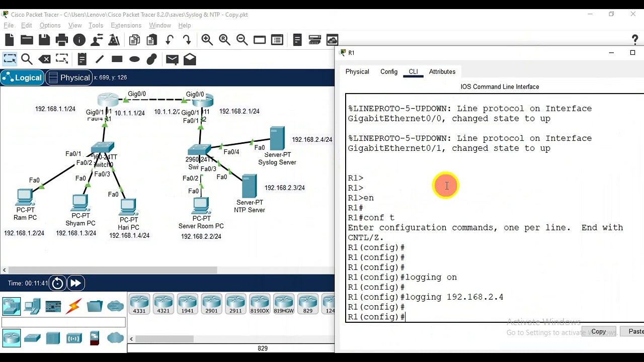Select Connections lightning bolt icon

coord(74,306)
